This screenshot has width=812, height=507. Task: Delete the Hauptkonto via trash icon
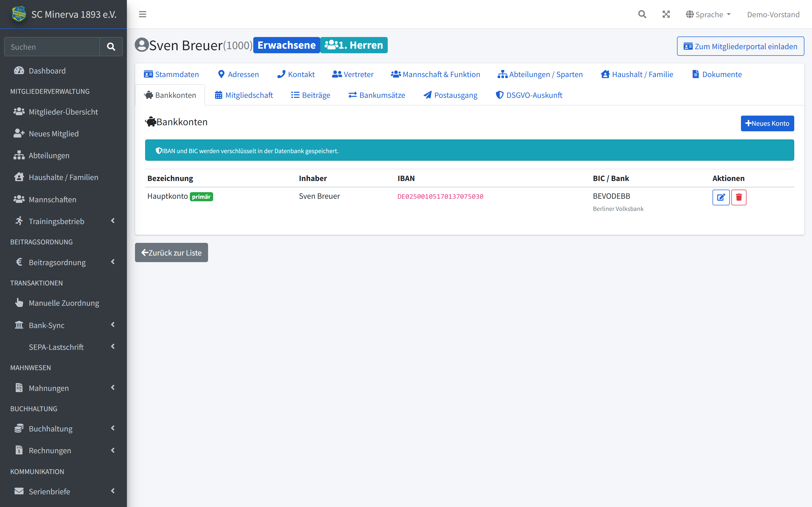[738, 197]
